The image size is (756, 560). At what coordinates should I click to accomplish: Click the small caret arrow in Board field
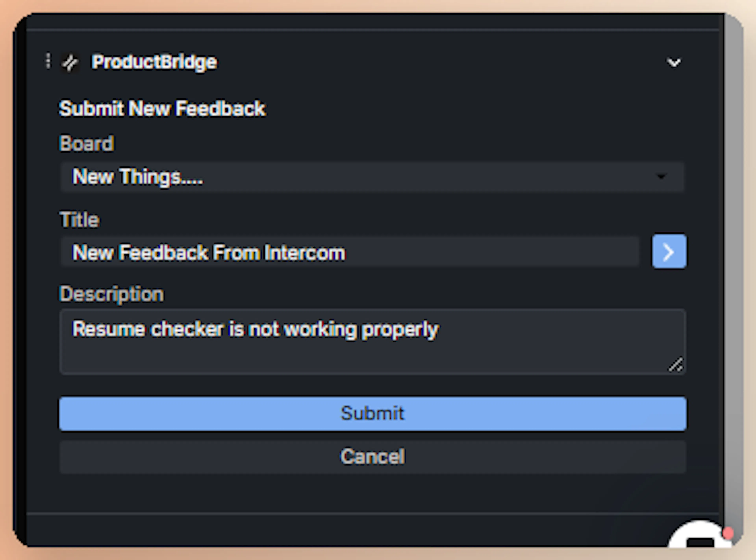(661, 177)
